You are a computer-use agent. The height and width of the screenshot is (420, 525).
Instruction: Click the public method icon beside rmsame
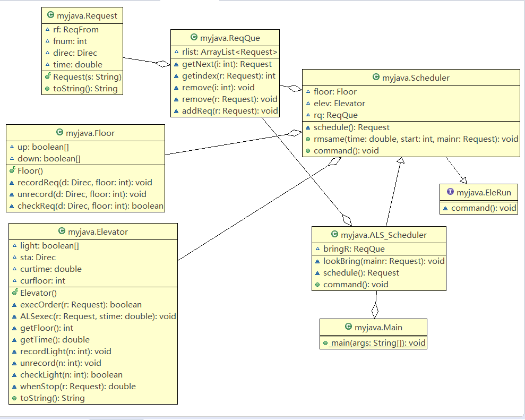tap(308, 139)
